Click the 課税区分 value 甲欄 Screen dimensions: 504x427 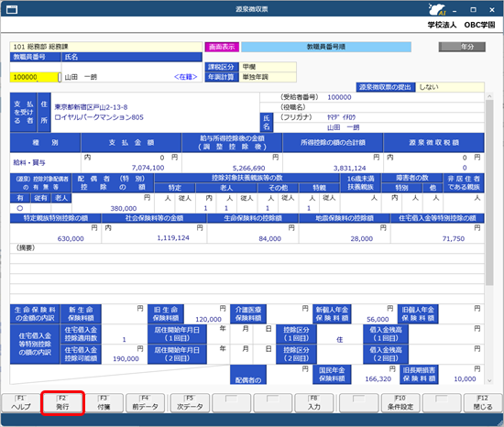pyautogui.click(x=268, y=67)
